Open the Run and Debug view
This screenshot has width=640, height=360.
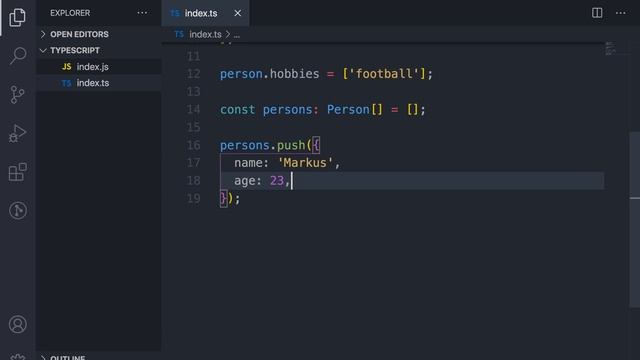point(17,133)
